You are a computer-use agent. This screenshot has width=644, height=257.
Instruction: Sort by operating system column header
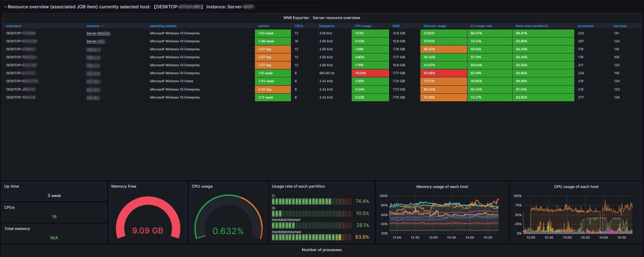pos(163,26)
